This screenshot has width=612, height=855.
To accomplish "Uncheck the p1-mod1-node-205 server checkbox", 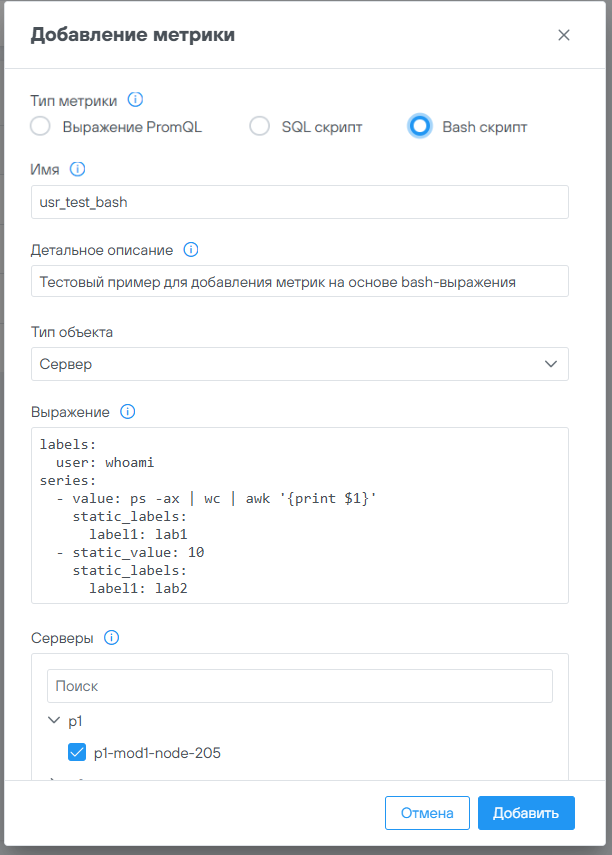I will point(77,753).
